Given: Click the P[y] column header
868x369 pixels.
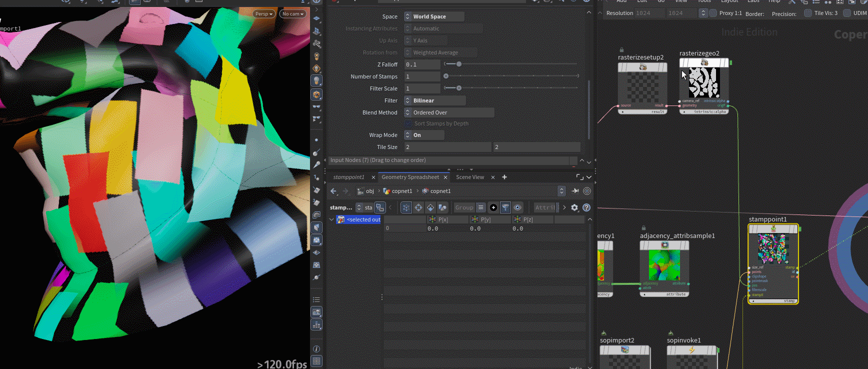Looking at the screenshot, I should (x=490, y=219).
